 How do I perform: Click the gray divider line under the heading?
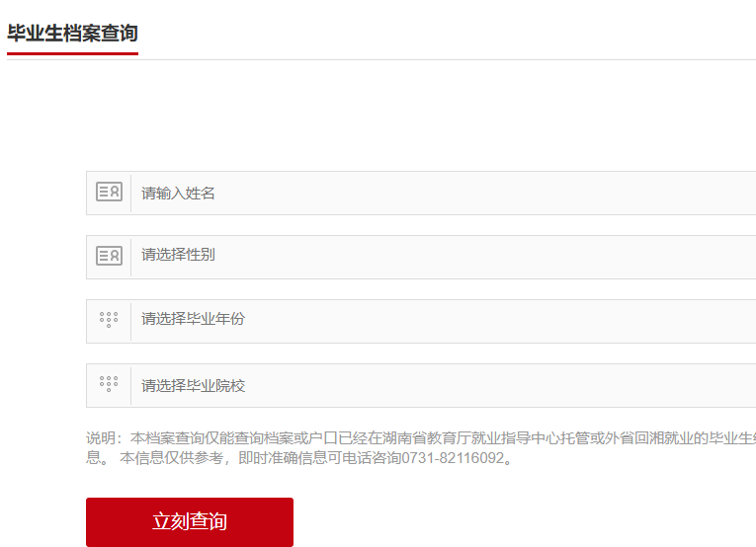tap(445, 59)
